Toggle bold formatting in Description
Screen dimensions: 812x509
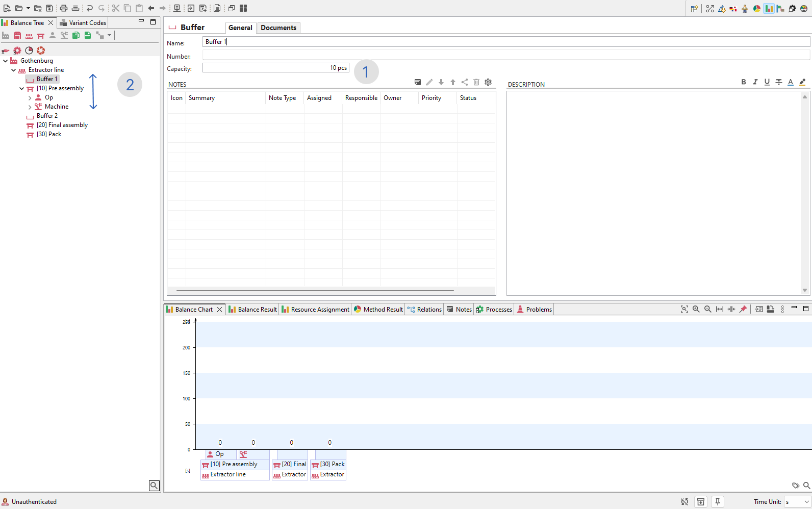click(744, 82)
